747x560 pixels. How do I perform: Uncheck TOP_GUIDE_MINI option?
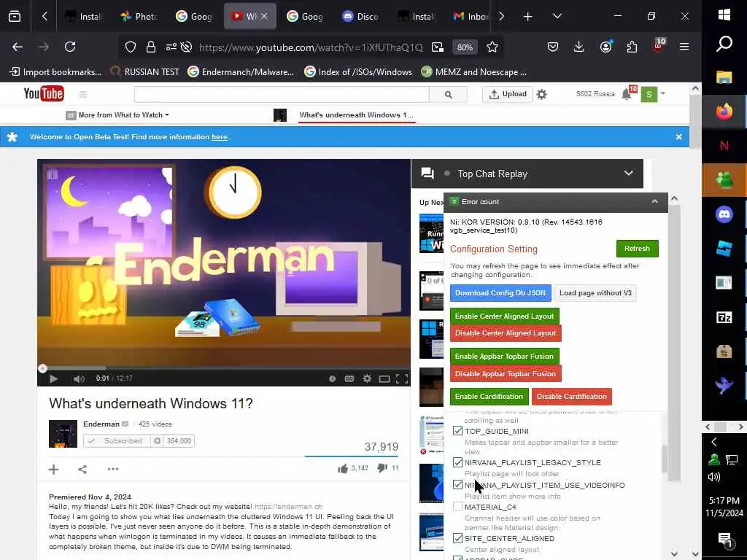[x=458, y=431]
